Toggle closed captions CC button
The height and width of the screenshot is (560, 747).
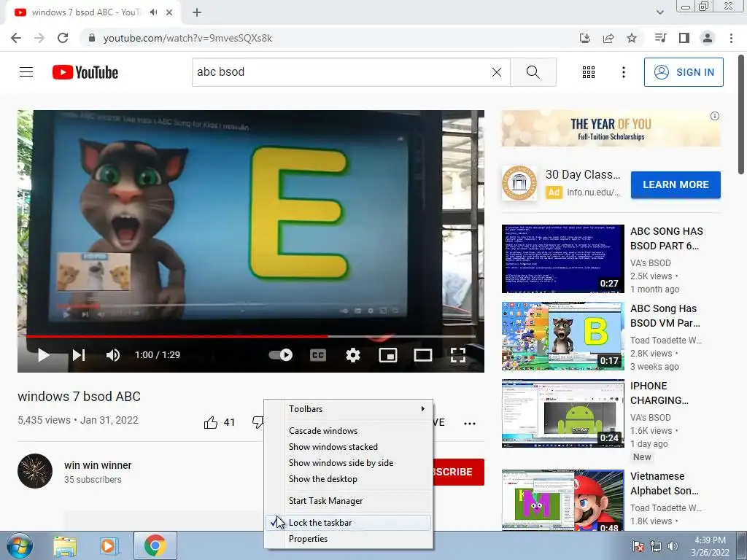(318, 355)
